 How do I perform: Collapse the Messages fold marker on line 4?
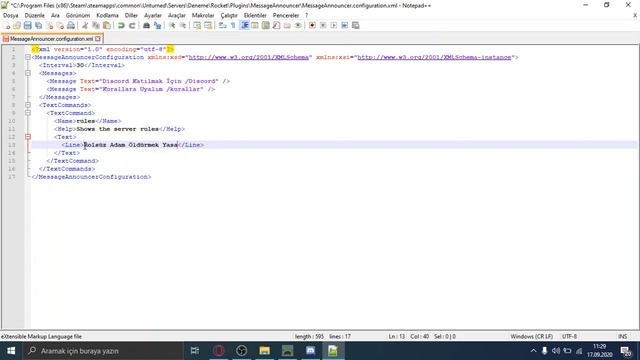point(28,73)
